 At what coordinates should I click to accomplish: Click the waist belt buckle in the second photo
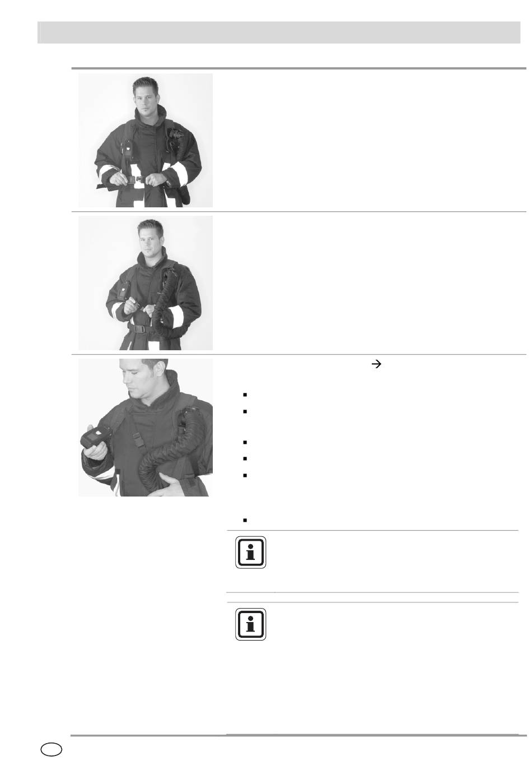pos(141,330)
